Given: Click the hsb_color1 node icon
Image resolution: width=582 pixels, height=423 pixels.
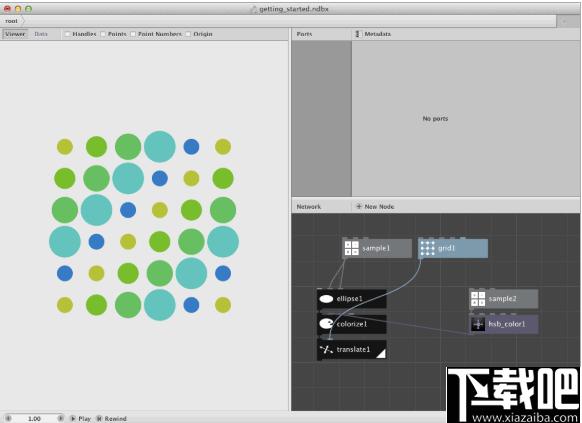Looking at the screenshot, I should pyautogui.click(x=478, y=324).
